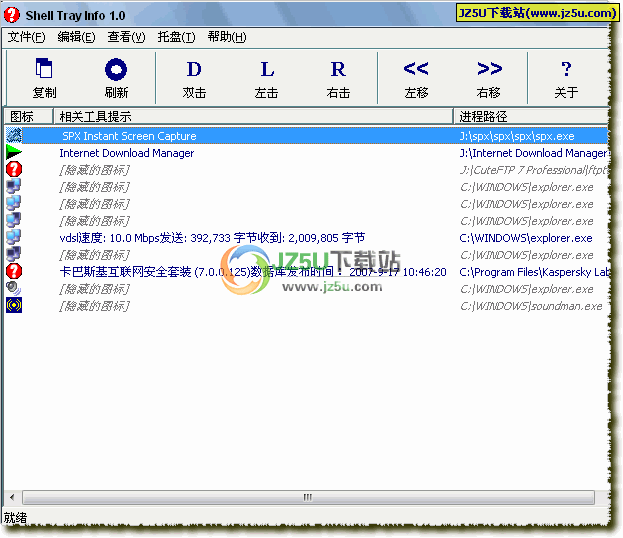Open the 帮助(H) menu

[227, 37]
